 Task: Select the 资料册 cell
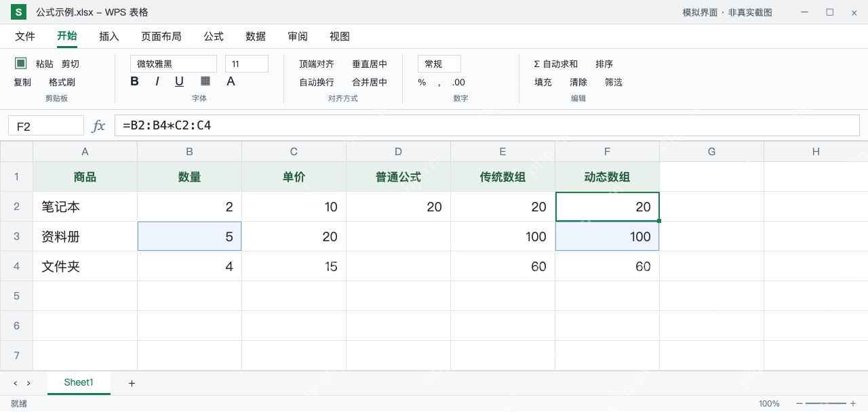pyautogui.click(x=85, y=236)
